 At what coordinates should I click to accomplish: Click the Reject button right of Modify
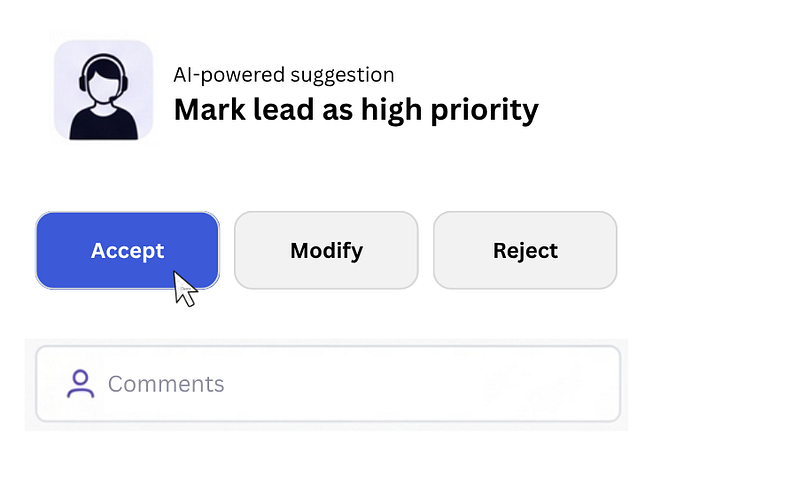coord(525,250)
